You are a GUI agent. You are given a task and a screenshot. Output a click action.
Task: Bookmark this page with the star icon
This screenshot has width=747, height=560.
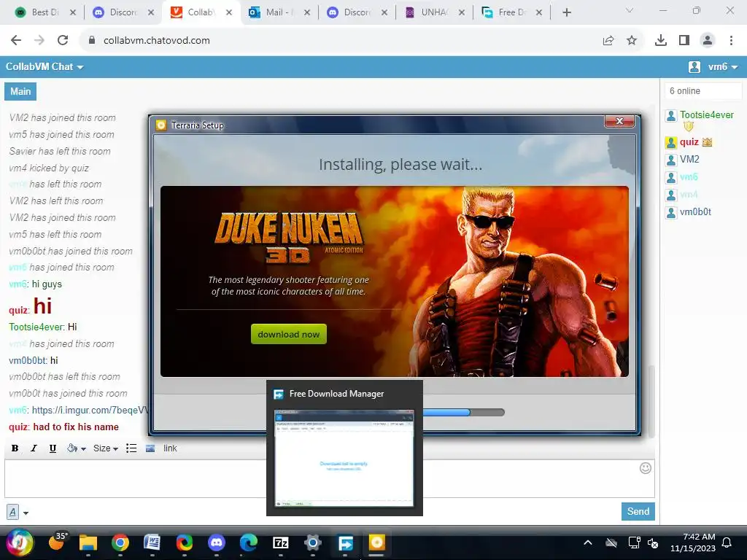tap(631, 41)
